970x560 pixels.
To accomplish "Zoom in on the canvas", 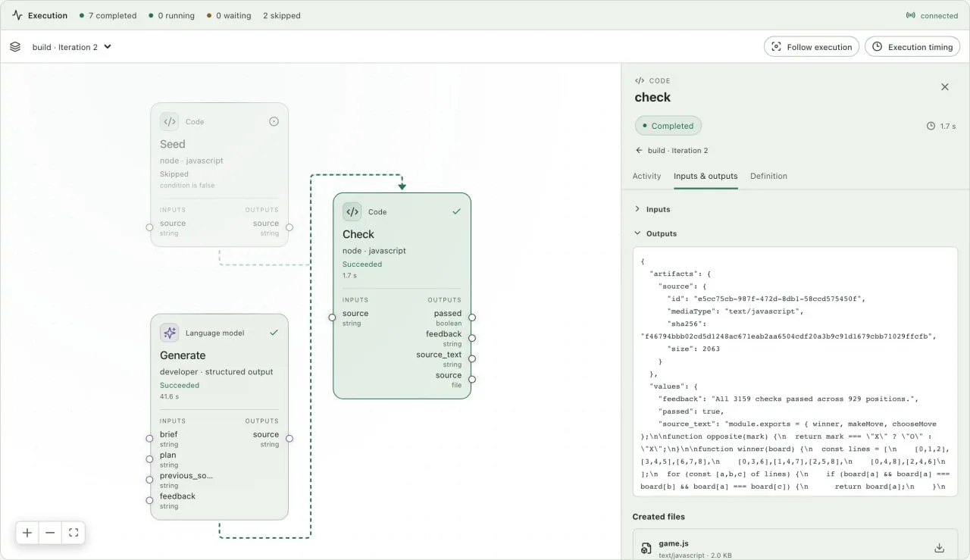I will tap(27, 533).
